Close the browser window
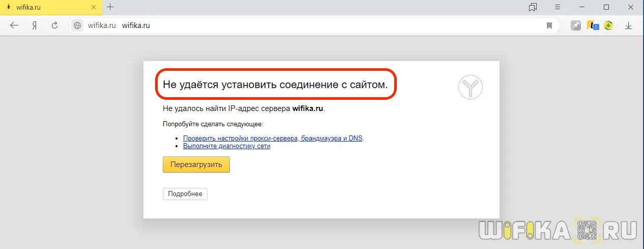This screenshot has height=249, width=644. pos(630,7)
